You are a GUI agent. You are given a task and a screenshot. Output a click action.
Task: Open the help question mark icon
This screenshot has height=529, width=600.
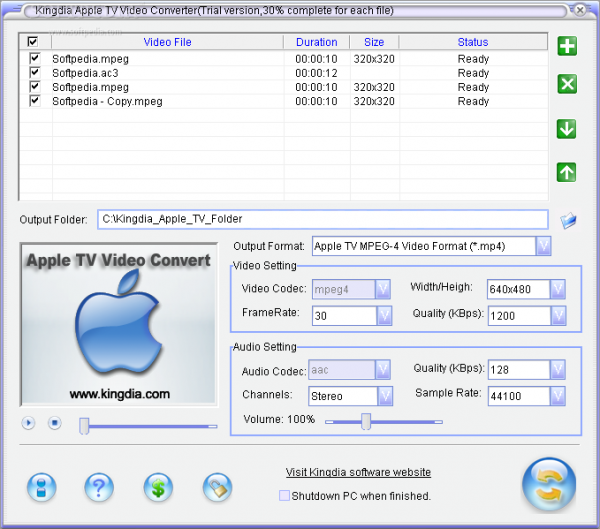[x=98, y=487]
